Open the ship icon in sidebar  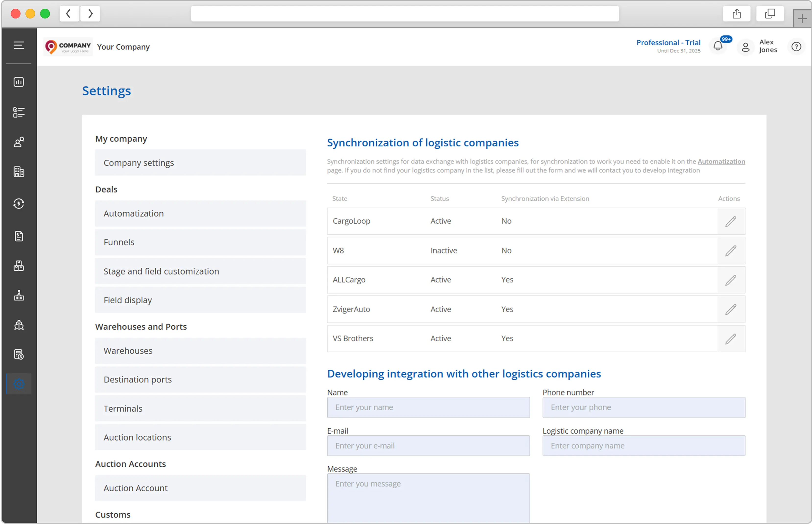pyautogui.click(x=19, y=325)
